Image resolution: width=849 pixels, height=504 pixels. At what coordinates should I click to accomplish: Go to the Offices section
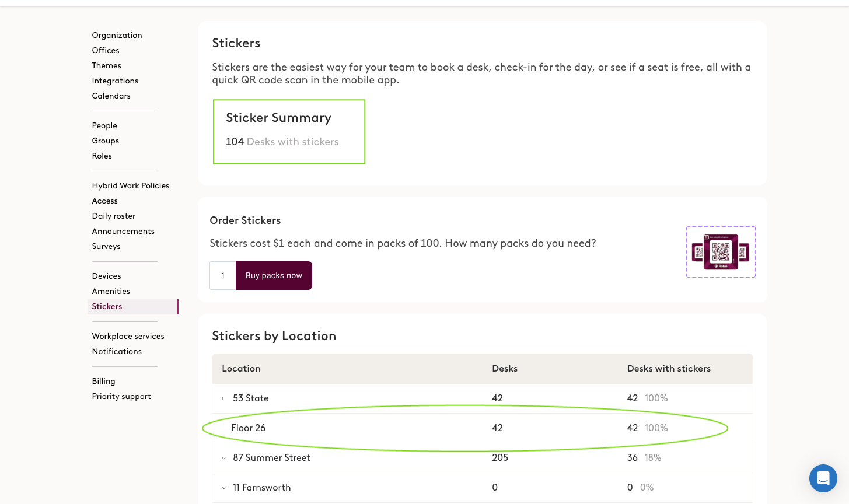[106, 50]
